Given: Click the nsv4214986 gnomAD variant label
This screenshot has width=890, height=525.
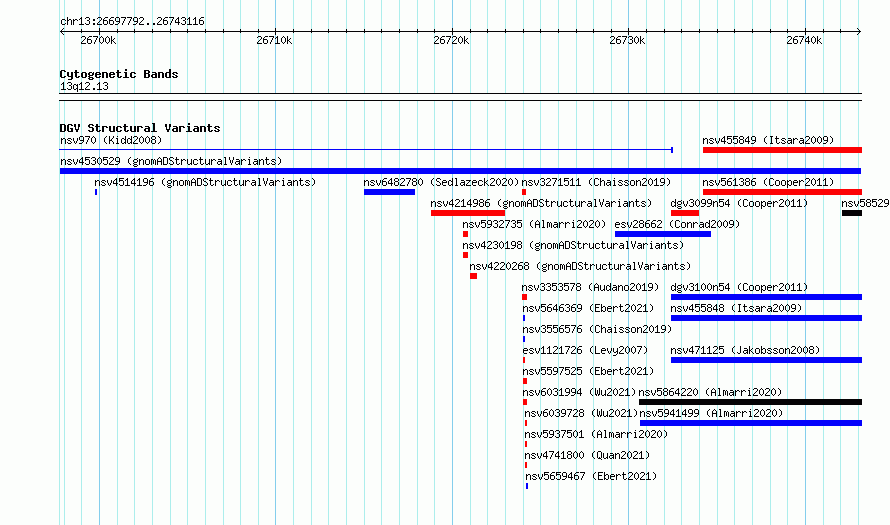Looking at the screenshot, I should [541, 203].
